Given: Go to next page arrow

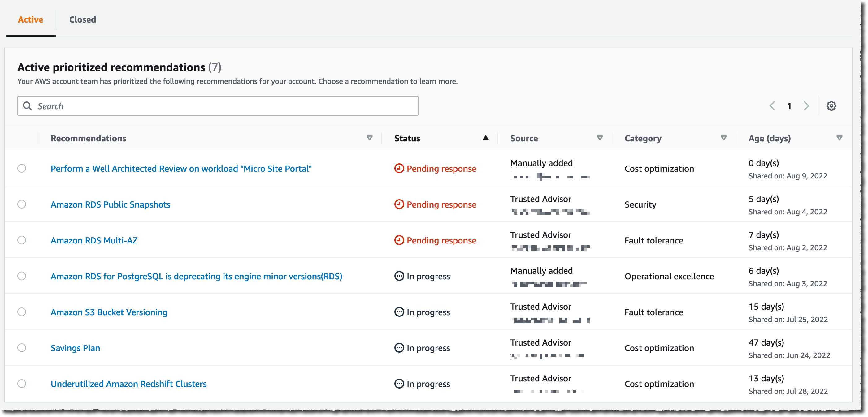Looking at the screenshot, I should point(806,106).
